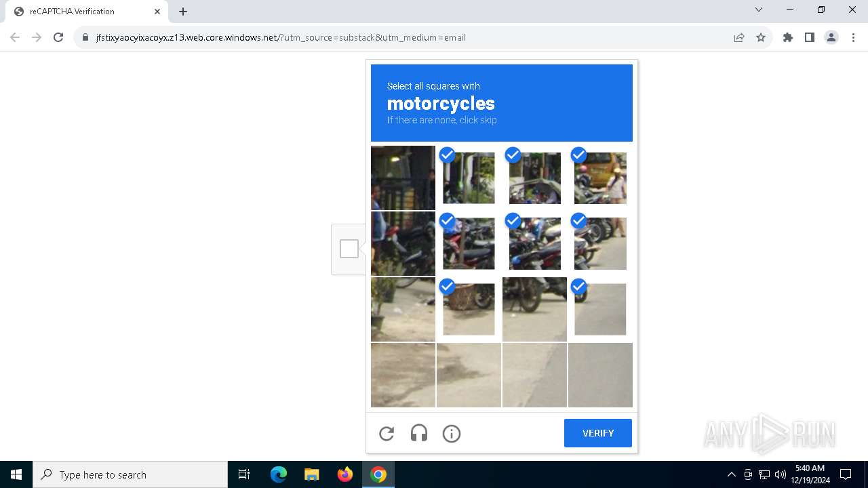Reload the current browser page

click(58, 37)
